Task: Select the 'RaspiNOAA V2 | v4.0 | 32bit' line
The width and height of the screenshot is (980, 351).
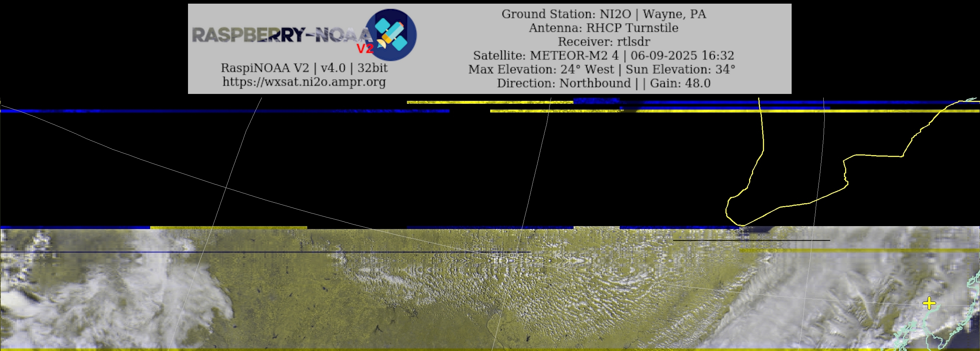Action: (304, 68)
